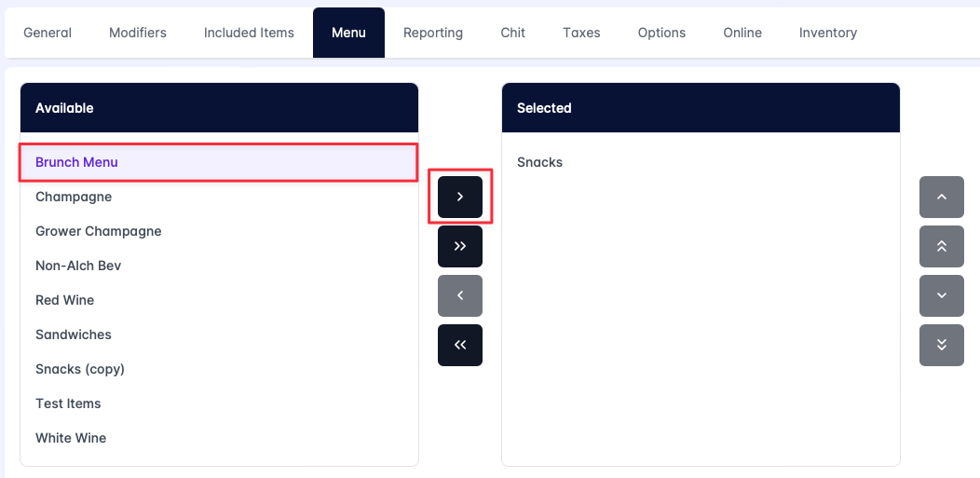
Task: Go to the Included Items tab
Action: [x=249, y=33]
